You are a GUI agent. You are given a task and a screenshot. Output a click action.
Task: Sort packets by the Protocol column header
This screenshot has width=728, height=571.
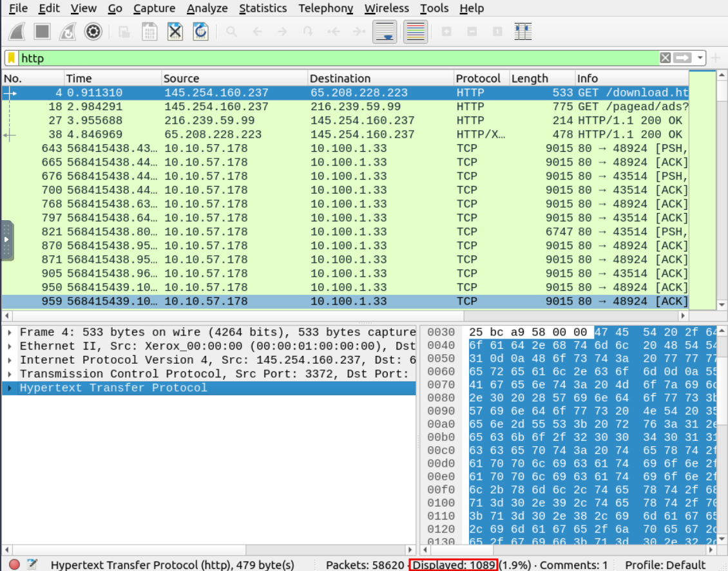coord(478,79)
